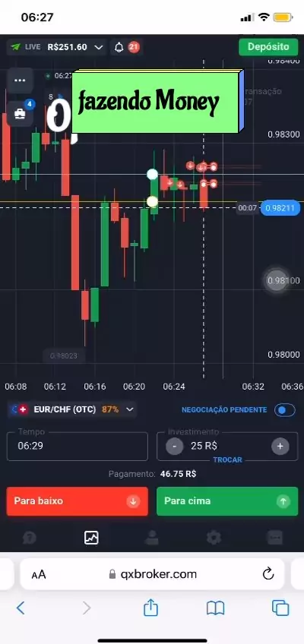Click the Depósito button

point(269,47)
